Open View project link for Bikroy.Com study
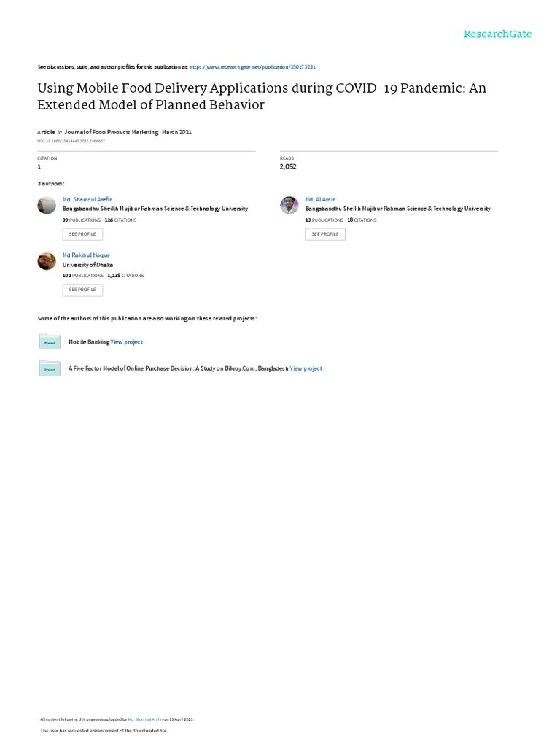 pyautogui.click(x=306, y=368)
